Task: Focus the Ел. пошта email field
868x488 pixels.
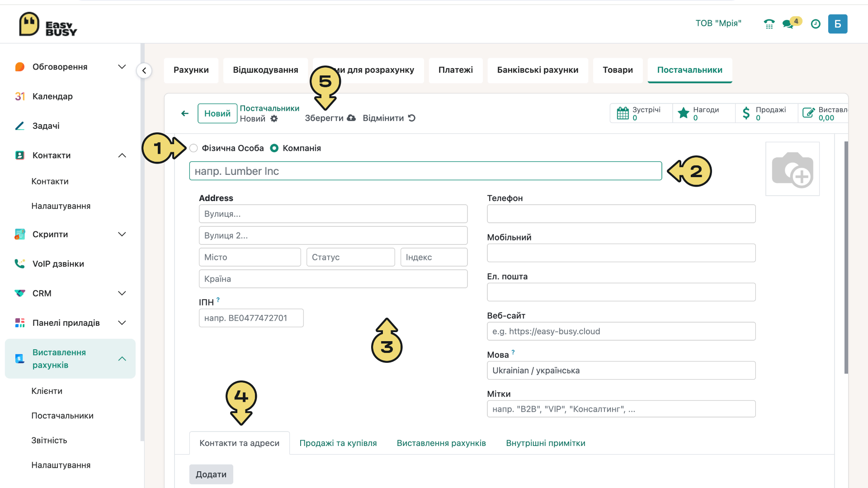Action: [621, 292]
